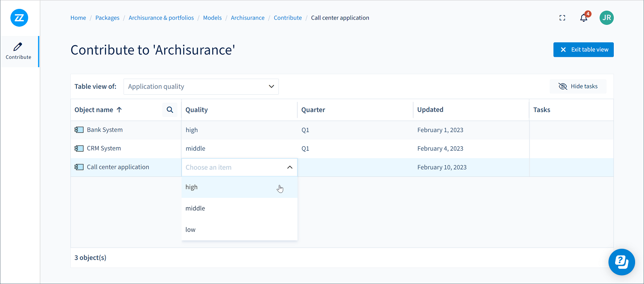Go to Home breadcrumb link
The width and height of the screenshot is (644, 284).
pyautogui.click(x=78, y=18)
